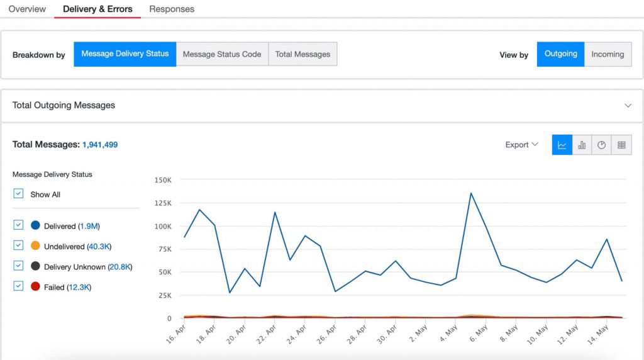Viewport: 644px width, 360px height.
Task: View by Incoming messages
Action: (607, 54)
